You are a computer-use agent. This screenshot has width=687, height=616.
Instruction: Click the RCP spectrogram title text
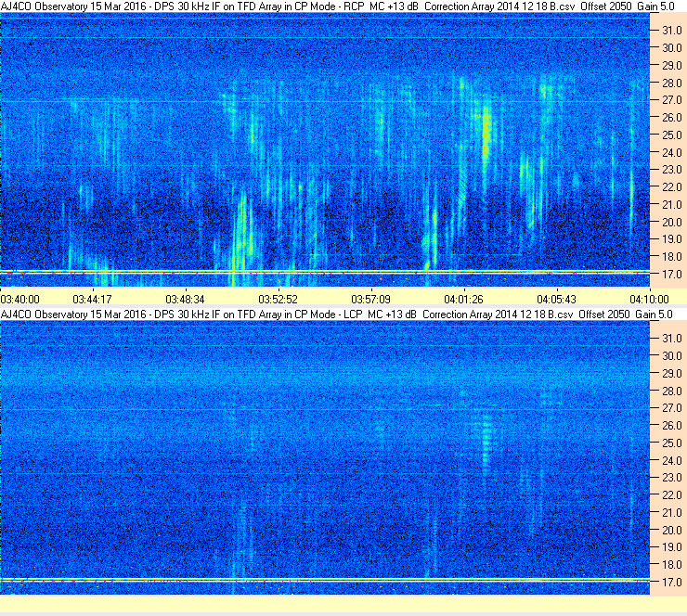(337, 6)
